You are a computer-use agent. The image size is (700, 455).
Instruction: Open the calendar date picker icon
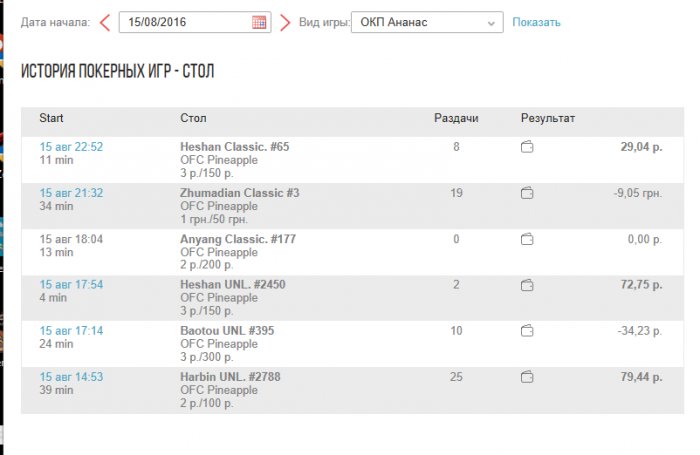click(259, 22)
